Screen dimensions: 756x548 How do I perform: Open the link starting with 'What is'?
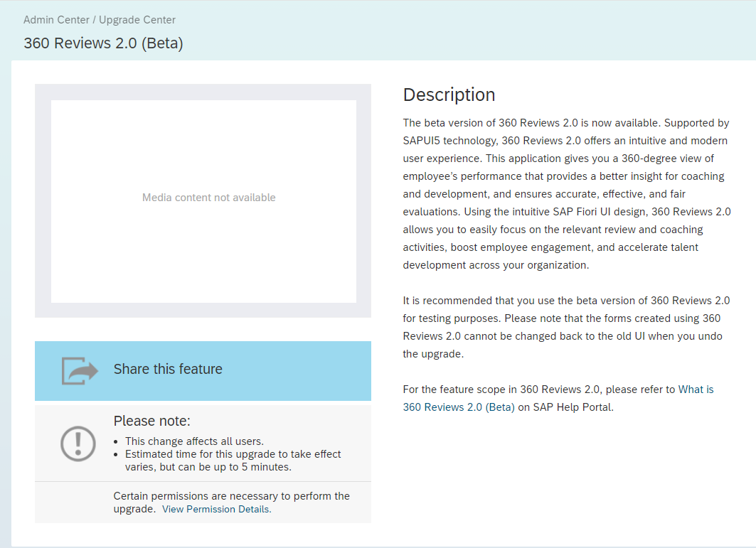pyautogui.click(x=558, y=398)
